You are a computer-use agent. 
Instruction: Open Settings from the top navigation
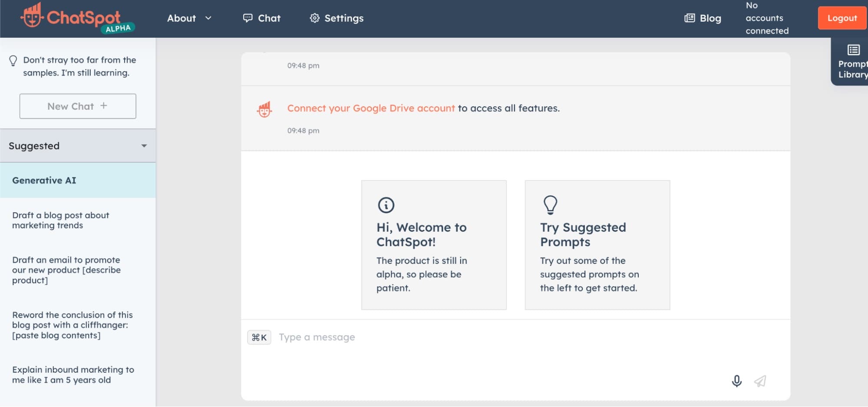click(x=337, y=18)
